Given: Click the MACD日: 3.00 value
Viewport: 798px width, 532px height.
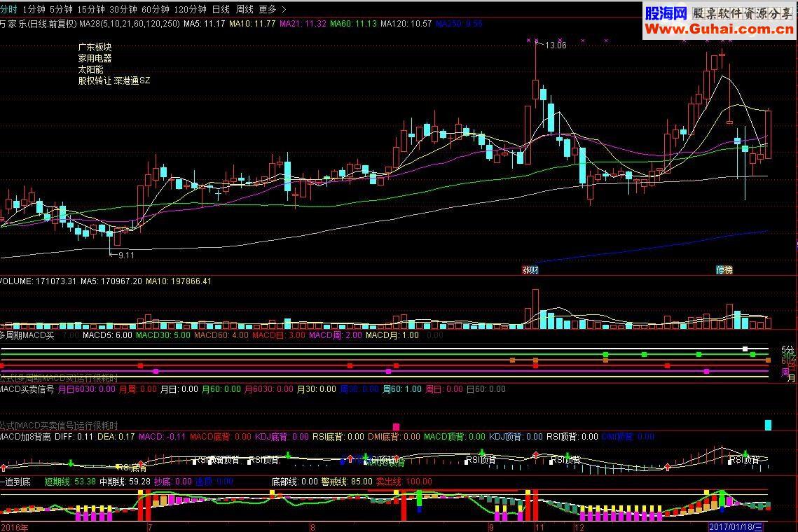Looking at the screenshot, I should (279, 335).
